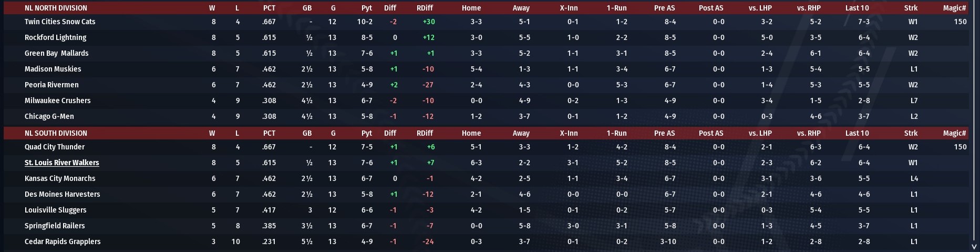Screen dimensions: 980x252
Task: Open the Madison Muskies team link
Action: point(53,69)
